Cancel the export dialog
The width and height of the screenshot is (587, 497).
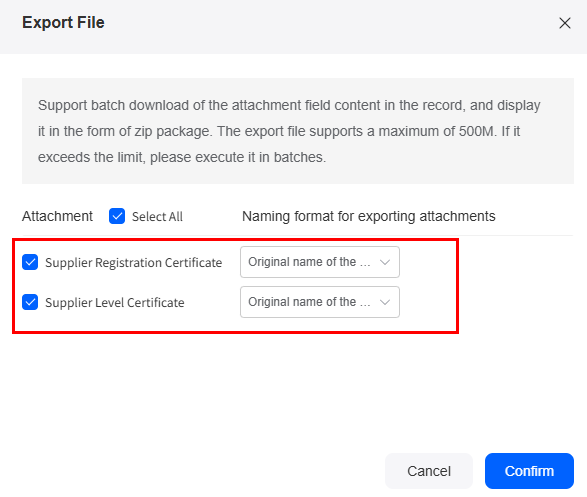coord(429,471)
